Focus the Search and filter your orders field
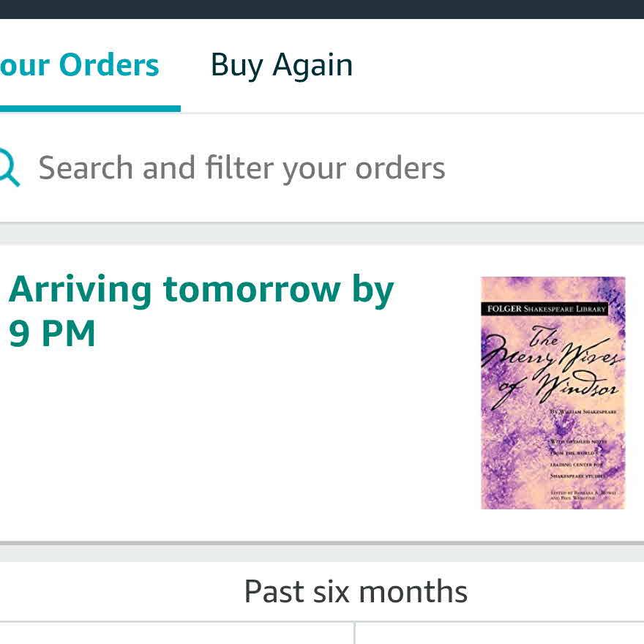644x644 pixels. point(241,168)
